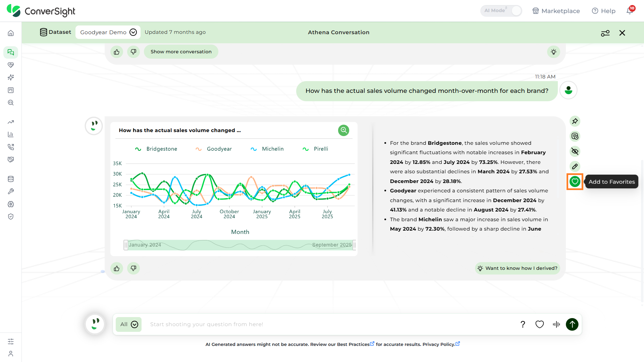Submit question with the send arrow
644x362 pixels.
572,324
